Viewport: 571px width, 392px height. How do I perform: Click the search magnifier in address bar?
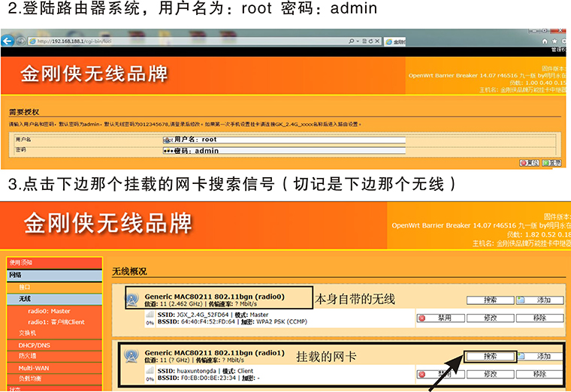click(351, 41)
